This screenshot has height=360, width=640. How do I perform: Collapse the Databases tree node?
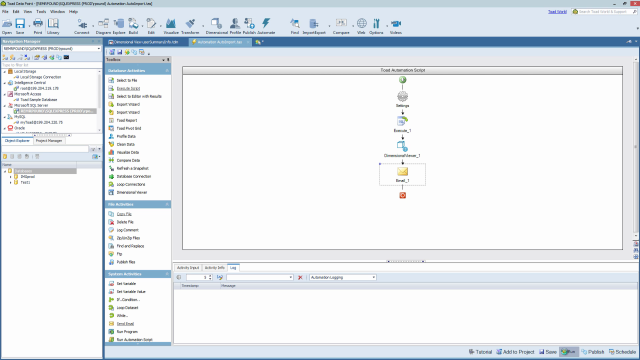tap(5, 171)
